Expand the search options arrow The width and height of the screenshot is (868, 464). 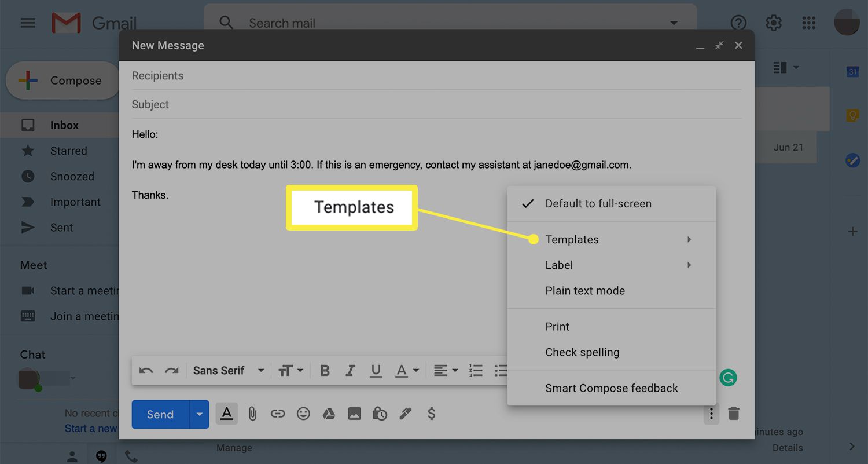[x=674, y=23]
